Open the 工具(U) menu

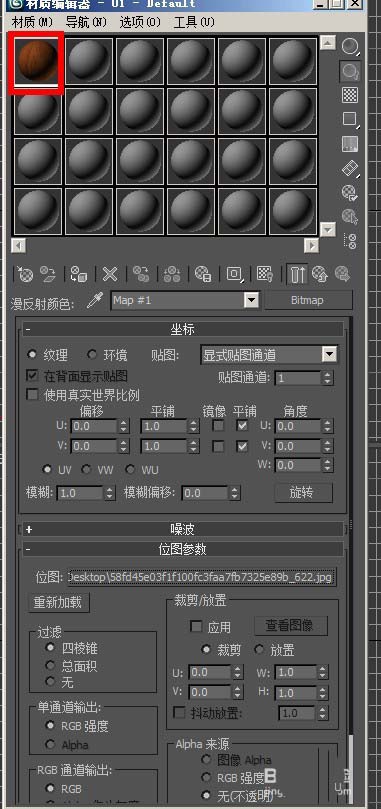194,23
